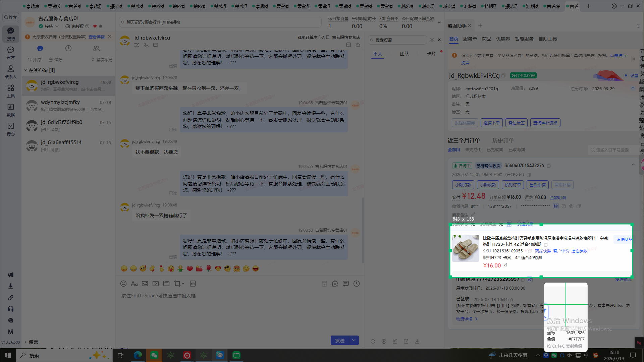Click the send image icon in chat toolbar
644x362 pixels.
(x=145, y=284)
